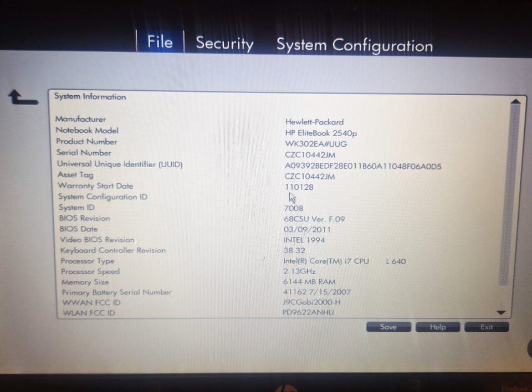Click the Product Number label
This screenshot has width=532, height=392.
[86, 141]
